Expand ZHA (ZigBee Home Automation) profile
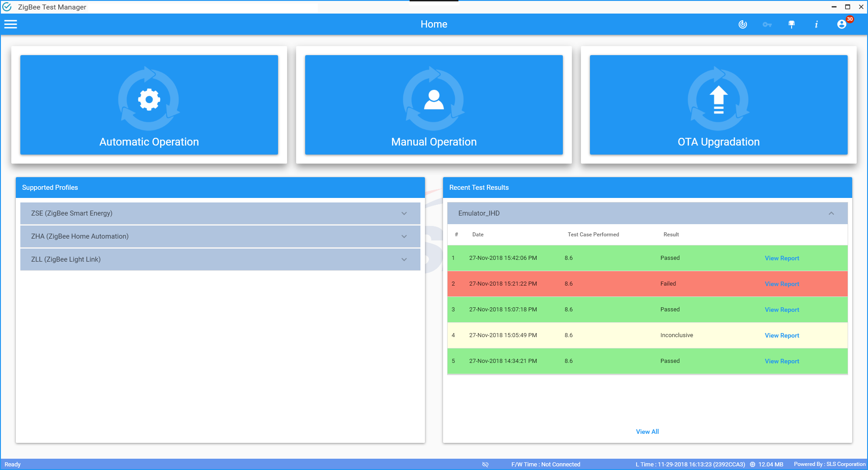 click(220, 236)
